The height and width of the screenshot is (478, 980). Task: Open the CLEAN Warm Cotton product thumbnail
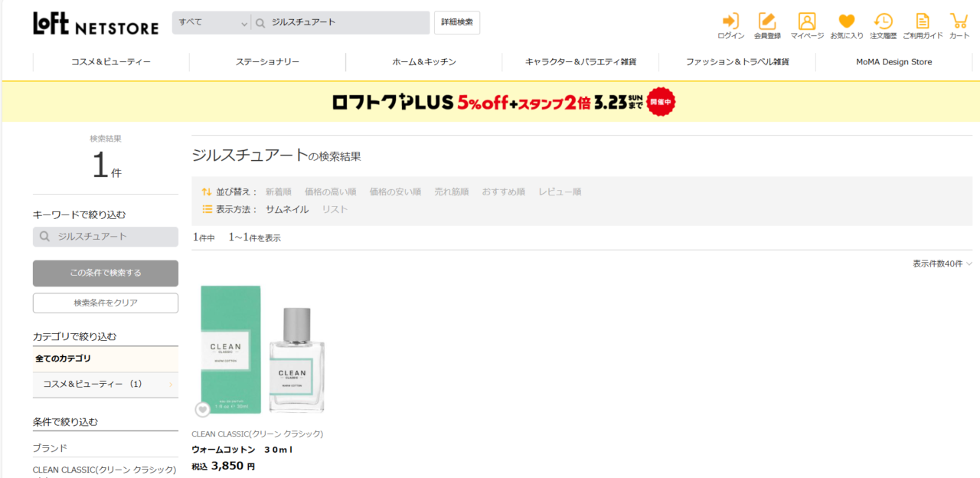(x=263, y=351)
